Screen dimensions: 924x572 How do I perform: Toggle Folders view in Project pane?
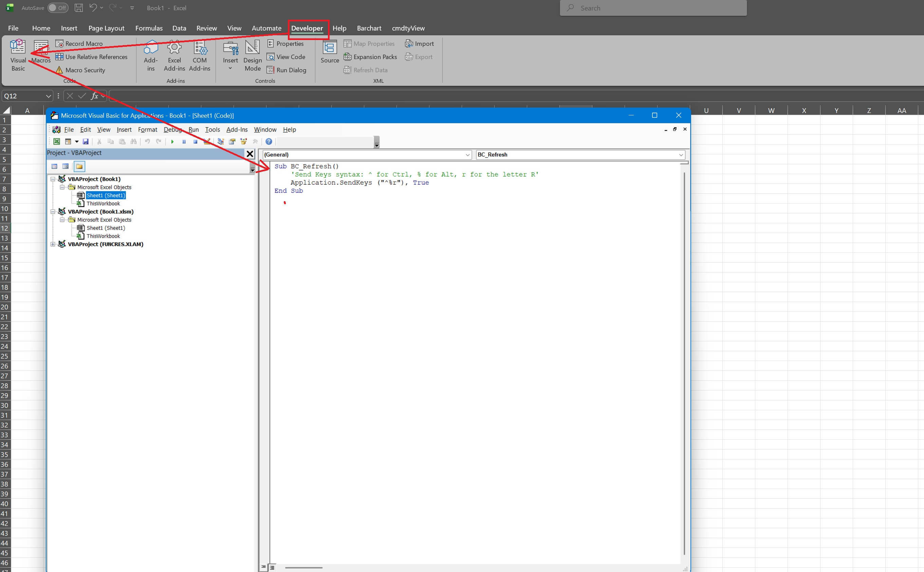[x=79, y=167]
